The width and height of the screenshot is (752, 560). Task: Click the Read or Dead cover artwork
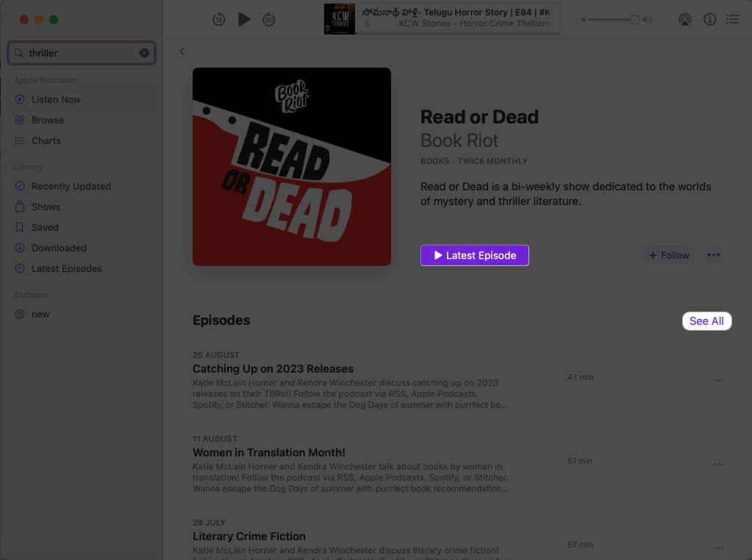(292, 166)
